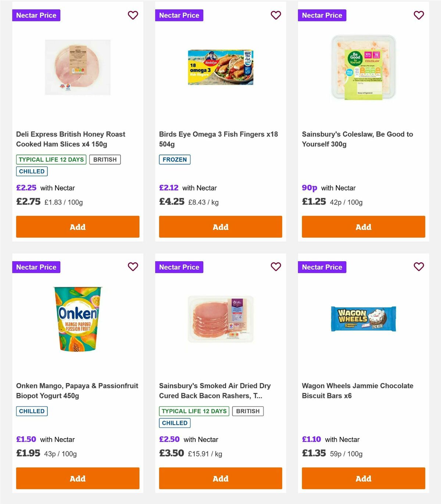This screenshot has height=504, width=441.
Task: Toggle the CHILLED tag on Onken yogurt
Action: click(32, 411)
